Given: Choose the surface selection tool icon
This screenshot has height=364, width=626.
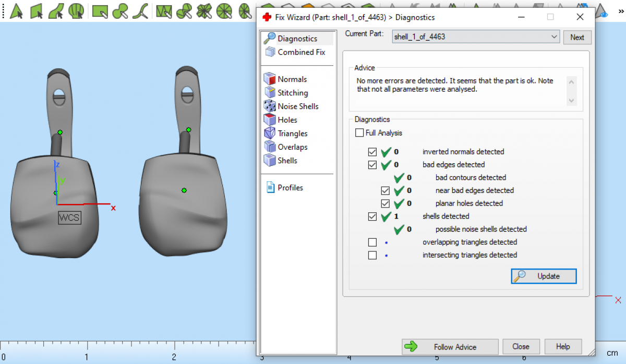Looking at the screenshot, I should (x=56, y=10).
